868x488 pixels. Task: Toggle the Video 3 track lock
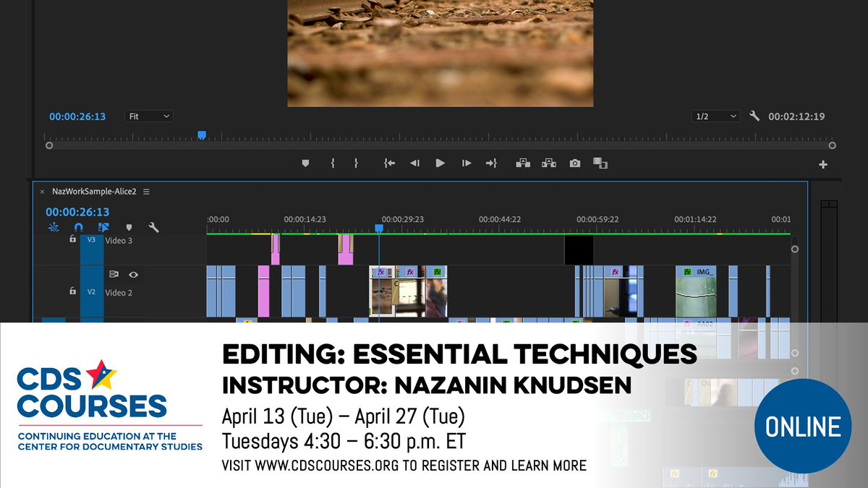(x=72, y=239)
